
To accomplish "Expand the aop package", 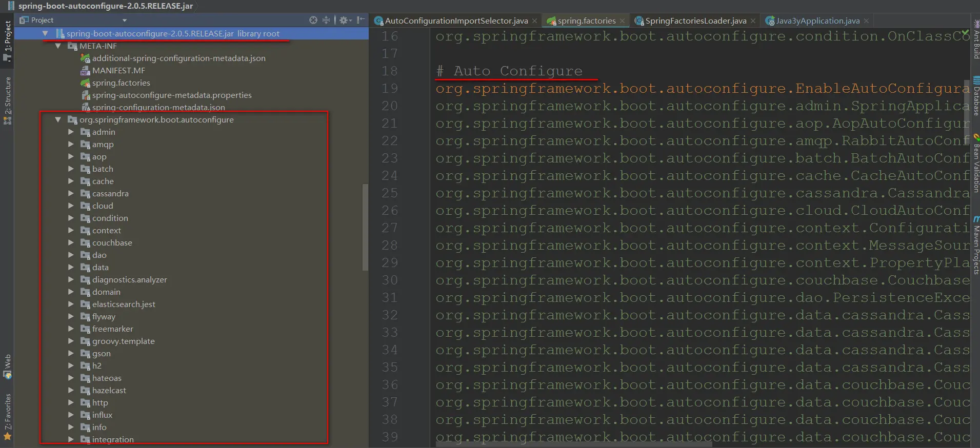I will tap(71, 156).
